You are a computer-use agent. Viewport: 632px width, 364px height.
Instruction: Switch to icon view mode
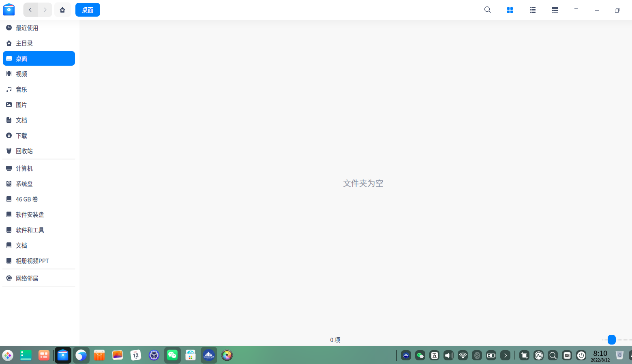510,10
